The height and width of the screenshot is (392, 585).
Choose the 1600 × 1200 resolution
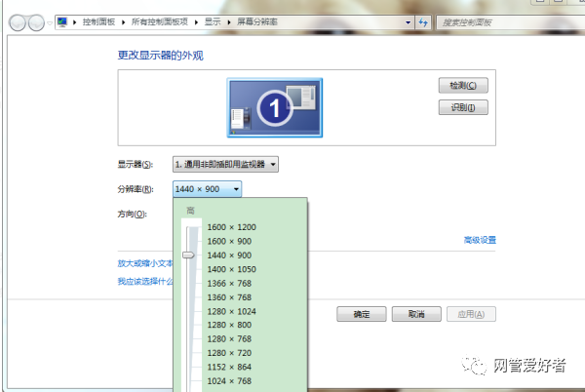[x=231, y=227]
